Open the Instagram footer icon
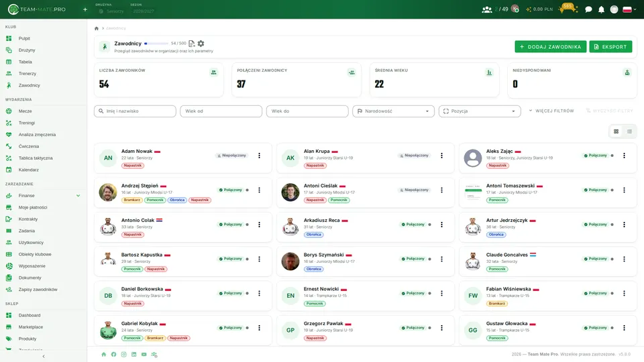The height and width of the screenshot is (362, 644). click(x=123, y=354)
